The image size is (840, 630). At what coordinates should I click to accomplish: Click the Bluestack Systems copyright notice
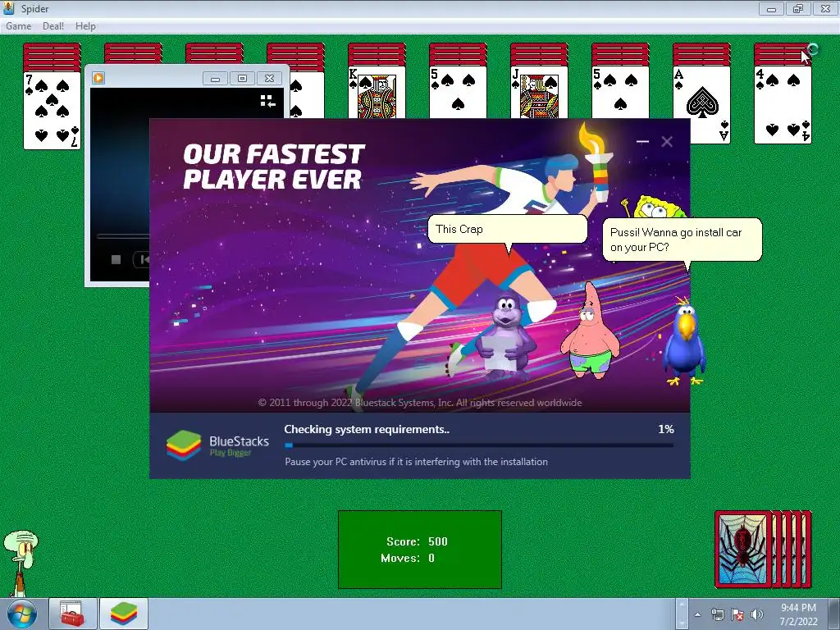420,402
